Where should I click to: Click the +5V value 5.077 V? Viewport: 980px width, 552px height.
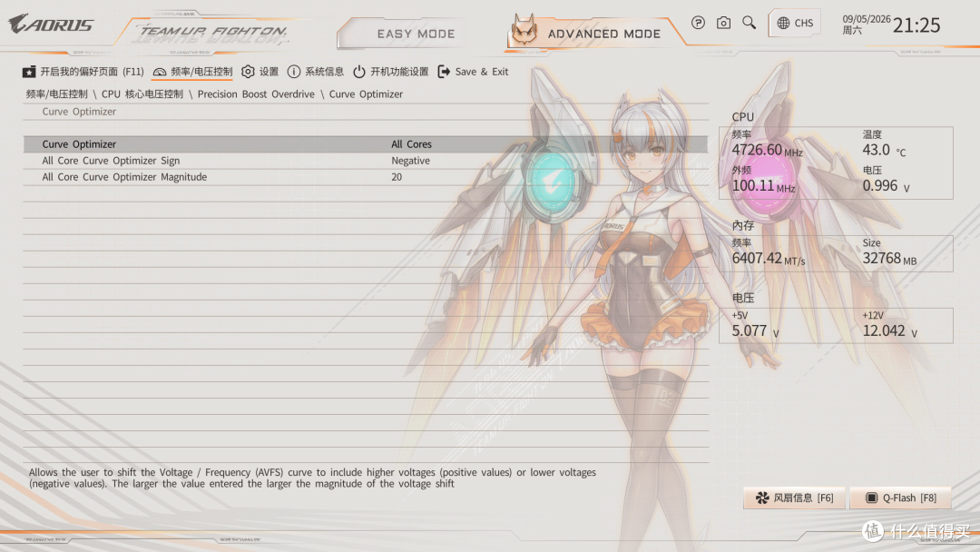[755, 330]
